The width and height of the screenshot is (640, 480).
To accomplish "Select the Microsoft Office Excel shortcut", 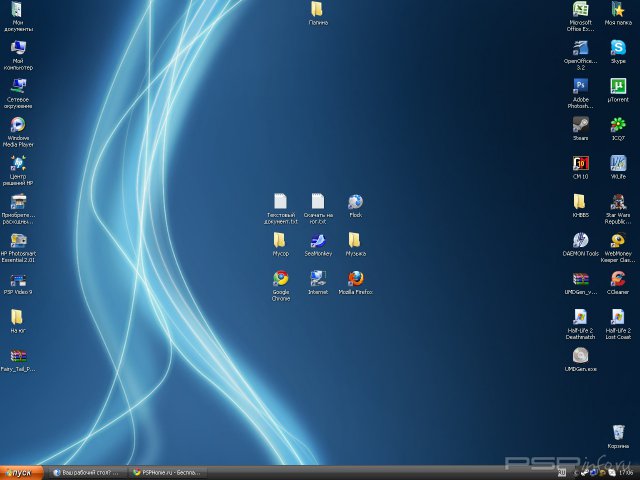I will 580,9.
